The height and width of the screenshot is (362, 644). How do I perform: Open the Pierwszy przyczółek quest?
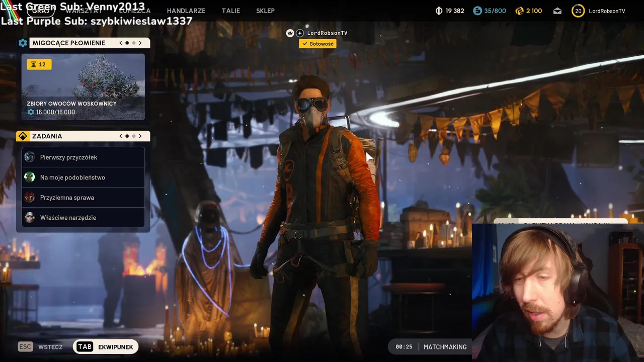point(83,157)
